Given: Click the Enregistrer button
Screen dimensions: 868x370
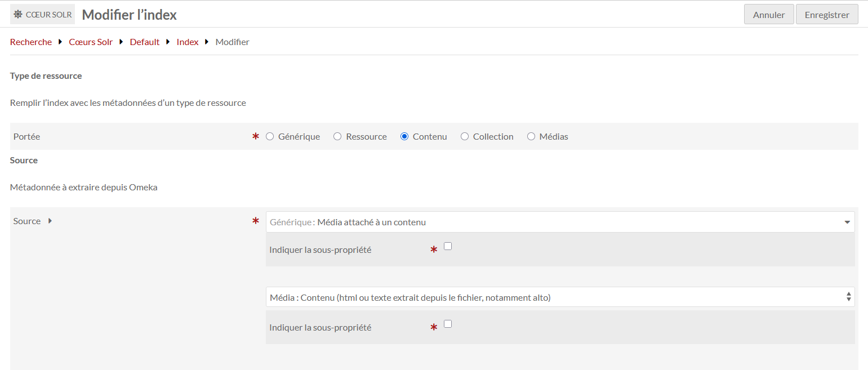Looking at the screenshot, I should (826, 15).
